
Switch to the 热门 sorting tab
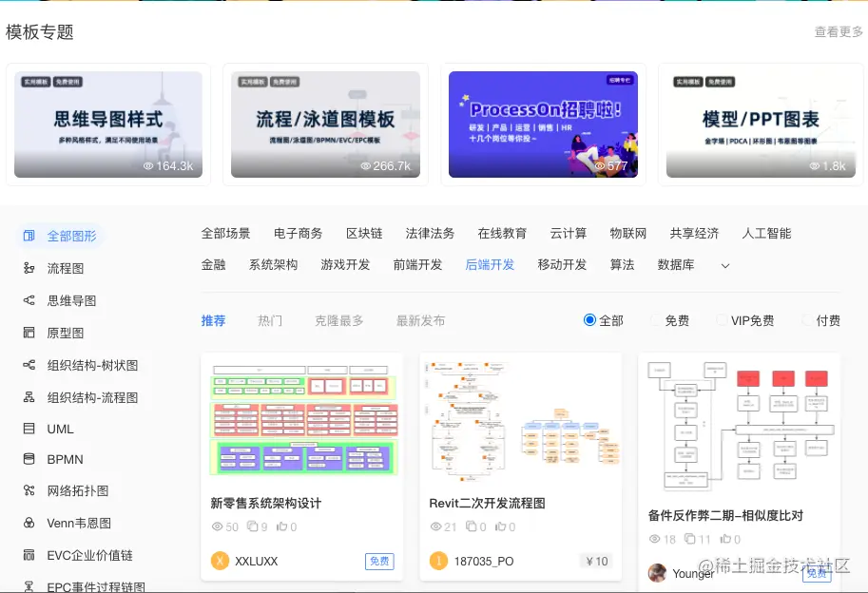point(269,320)
